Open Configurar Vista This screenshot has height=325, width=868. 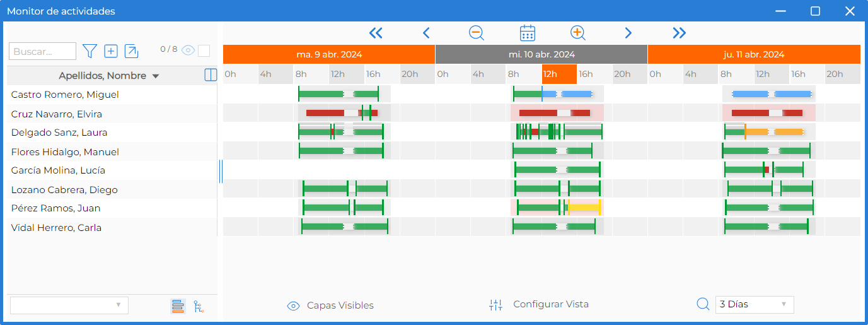551,304
